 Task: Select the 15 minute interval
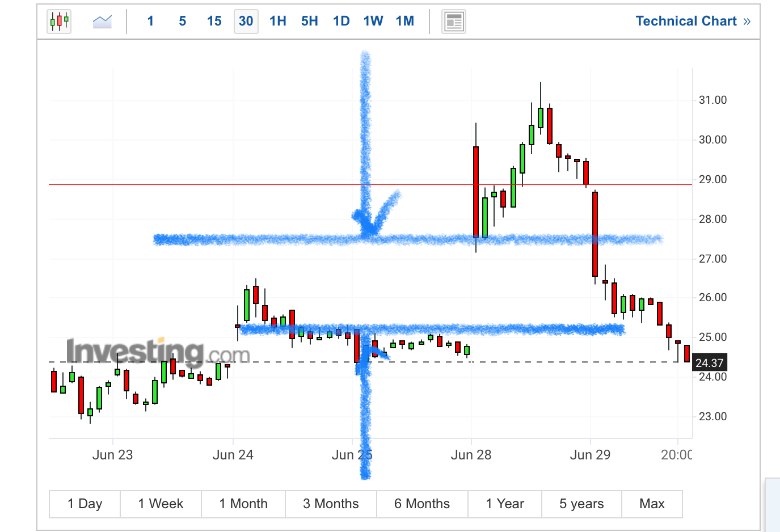click(214, 22)
